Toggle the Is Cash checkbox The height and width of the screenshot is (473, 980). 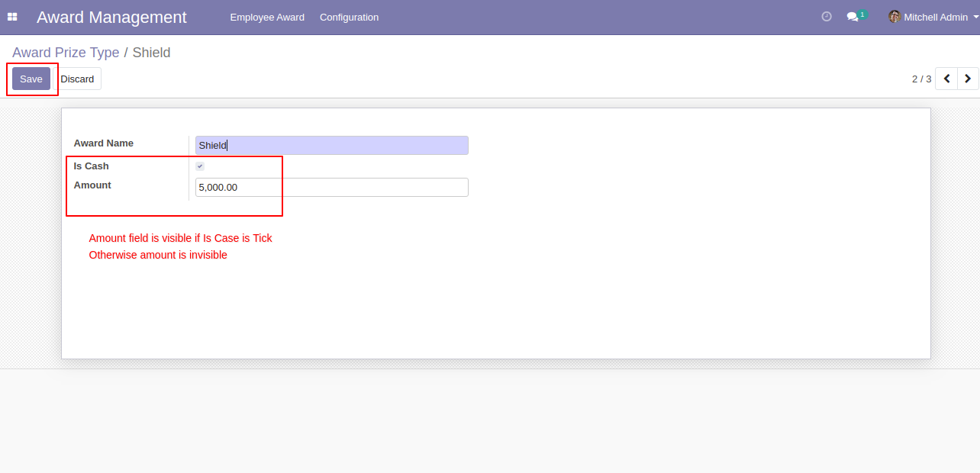(200, 166)
